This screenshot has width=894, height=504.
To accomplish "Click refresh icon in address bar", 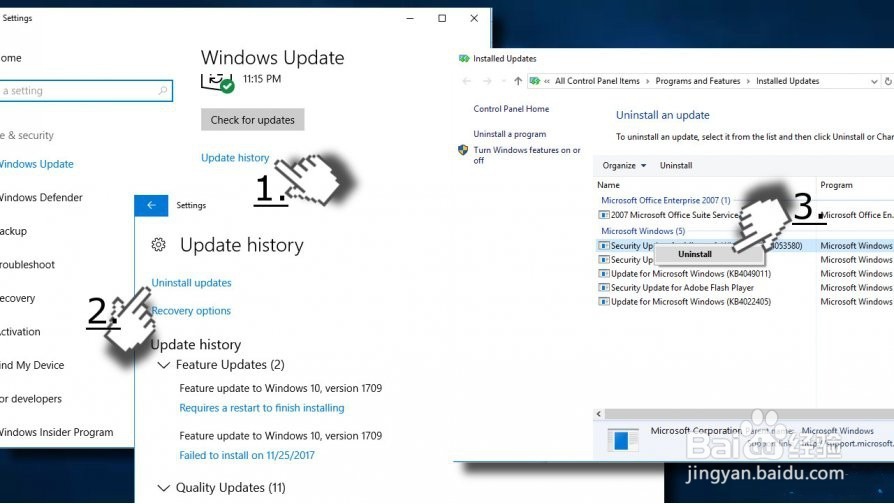I will click(x=888, y=82).
